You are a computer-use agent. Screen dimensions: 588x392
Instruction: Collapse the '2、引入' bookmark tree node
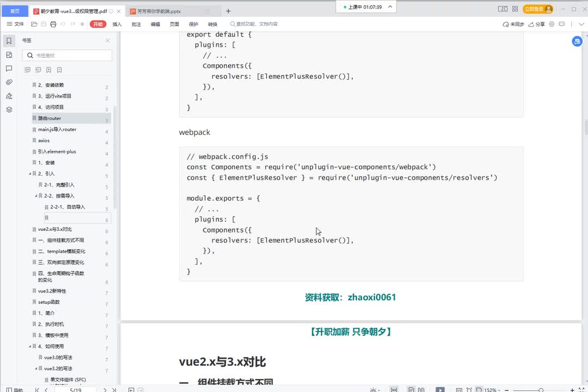pyautogui.click(x=30, y=174)
